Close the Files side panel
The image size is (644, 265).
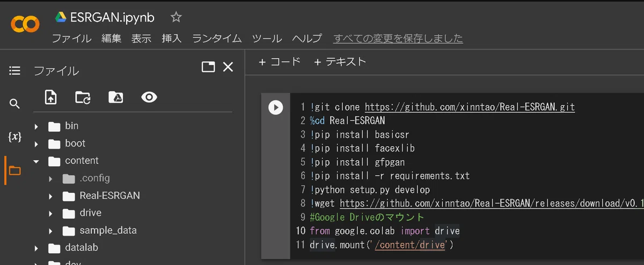tap(228, 67)
